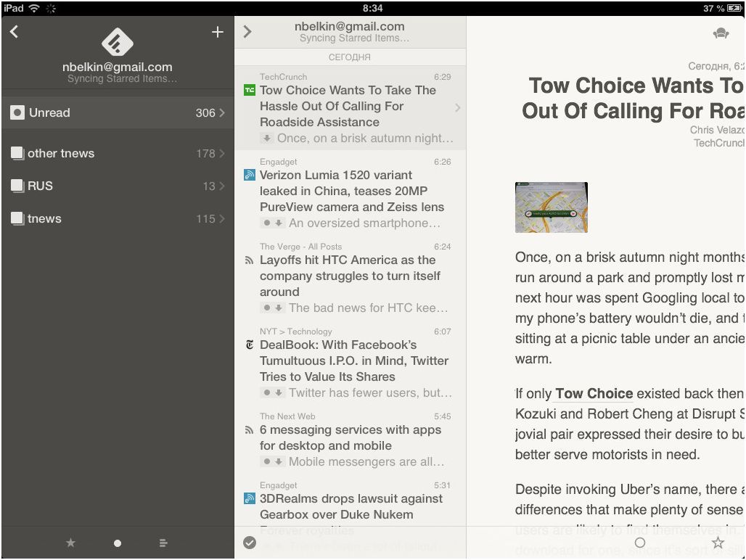Tap the syncing spinner in the status bar

point(50,9)
